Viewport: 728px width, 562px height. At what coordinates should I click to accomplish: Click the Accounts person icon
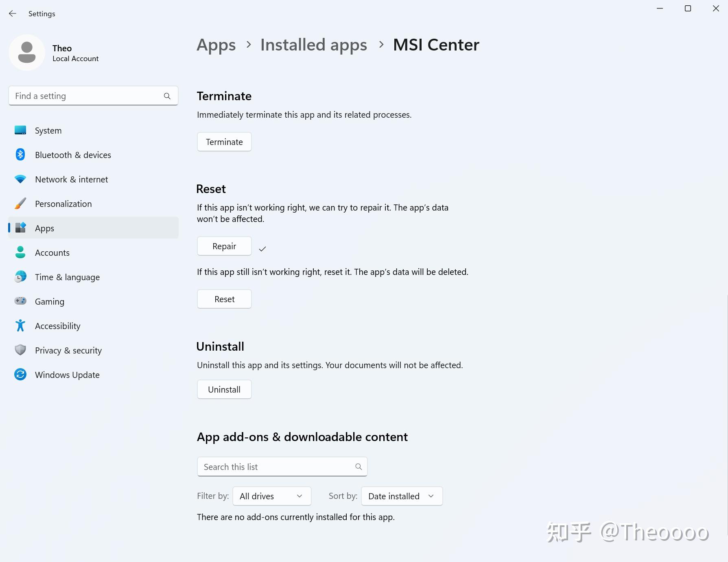(20, 252)
